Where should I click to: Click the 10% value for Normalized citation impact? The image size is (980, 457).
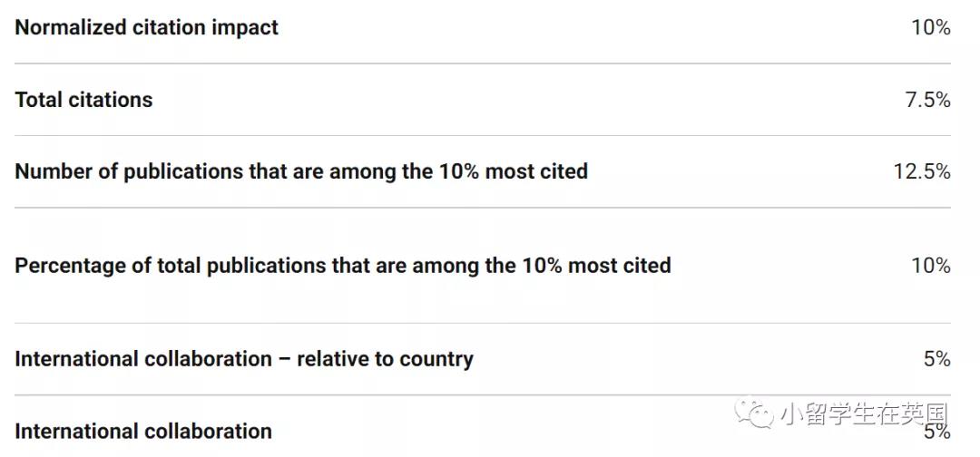pos(931,27)
